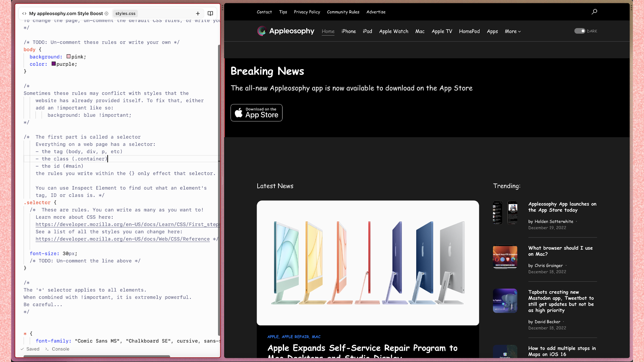Select the styles.css tab
The width and height of the screenshot is (644, 362).
click(125, 13)
